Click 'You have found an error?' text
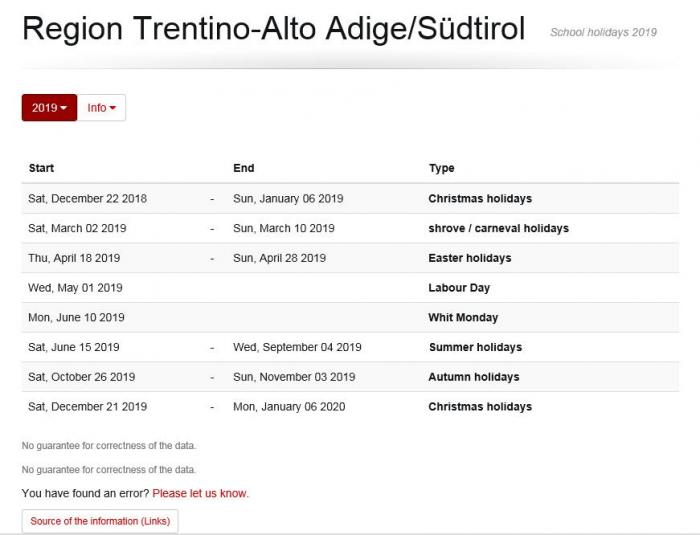This screenshot has height=535, width=700. point(86,493)
